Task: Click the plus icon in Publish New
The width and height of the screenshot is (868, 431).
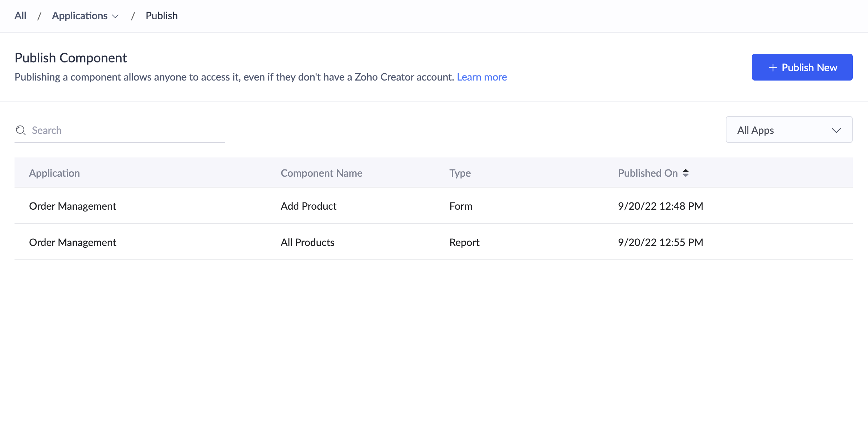Action: point(773,67)
